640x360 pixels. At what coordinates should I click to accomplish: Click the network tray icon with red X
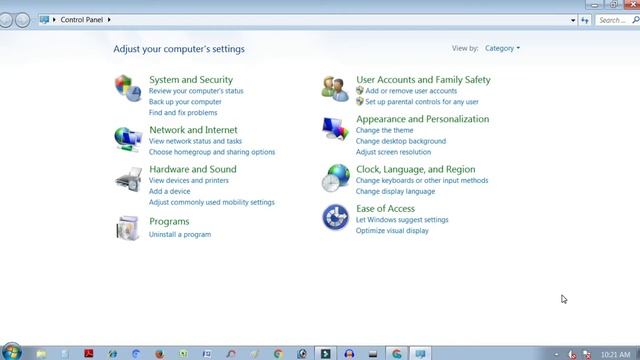(587, 354)
